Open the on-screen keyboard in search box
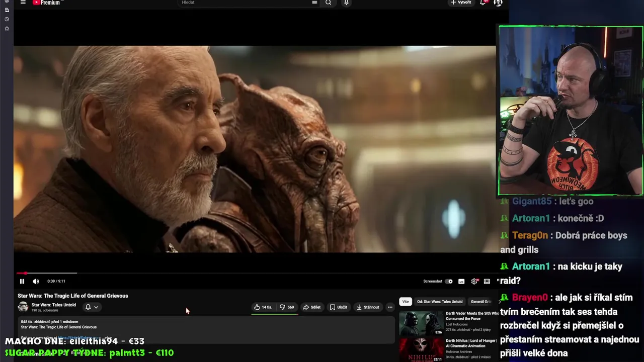Screen dimensions: 644x362 (x=314, y=3)
